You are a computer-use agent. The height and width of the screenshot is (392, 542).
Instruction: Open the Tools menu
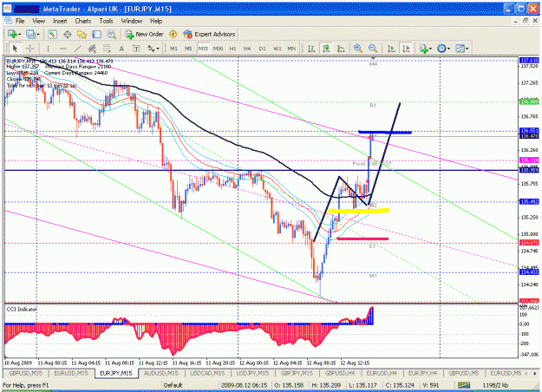point(106,21)
